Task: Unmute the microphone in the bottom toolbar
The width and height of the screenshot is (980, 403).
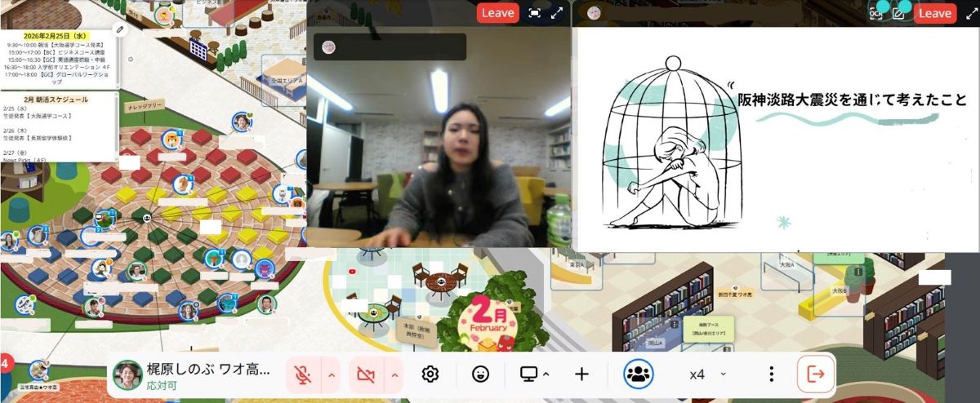Action: (303, 374)
